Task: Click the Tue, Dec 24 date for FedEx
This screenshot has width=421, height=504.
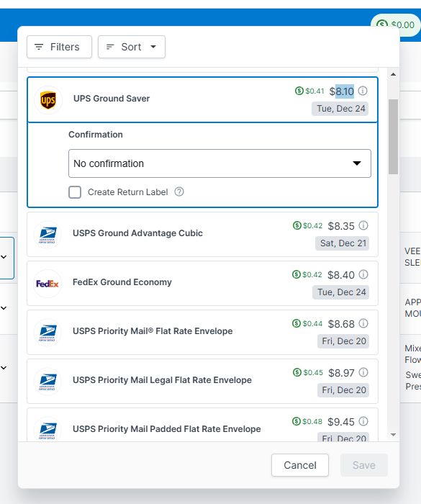Action: click(341, 292)
